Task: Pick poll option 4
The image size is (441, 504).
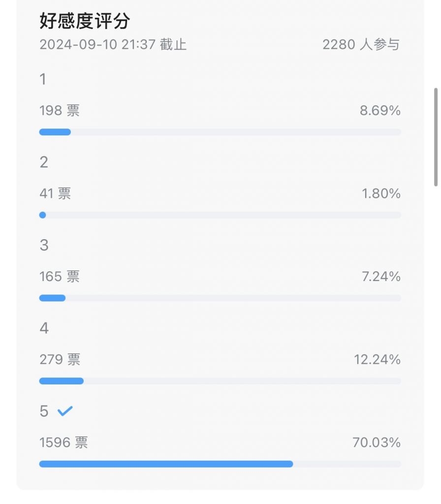Action: [x=44, y=328]
